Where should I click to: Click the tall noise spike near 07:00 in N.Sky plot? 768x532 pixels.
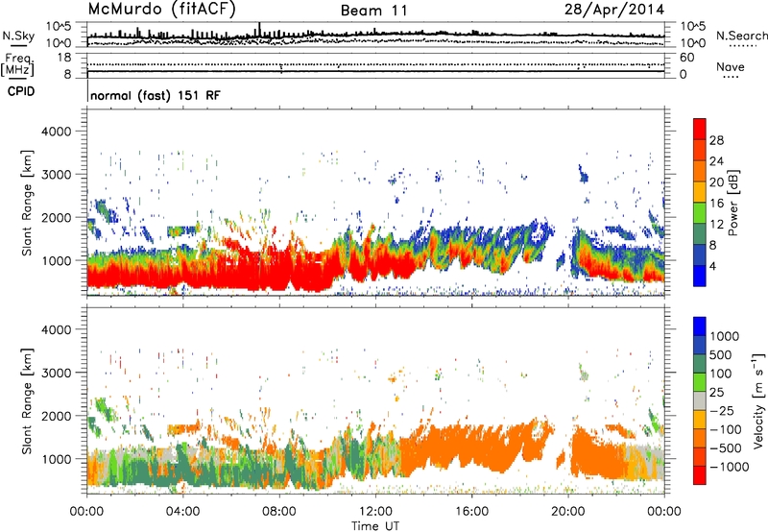coord(259,29)
